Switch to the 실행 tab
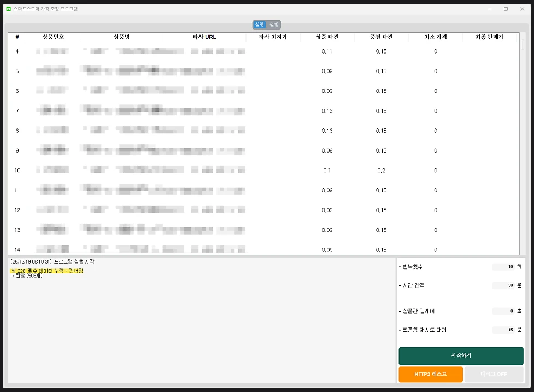 point(260,25)
